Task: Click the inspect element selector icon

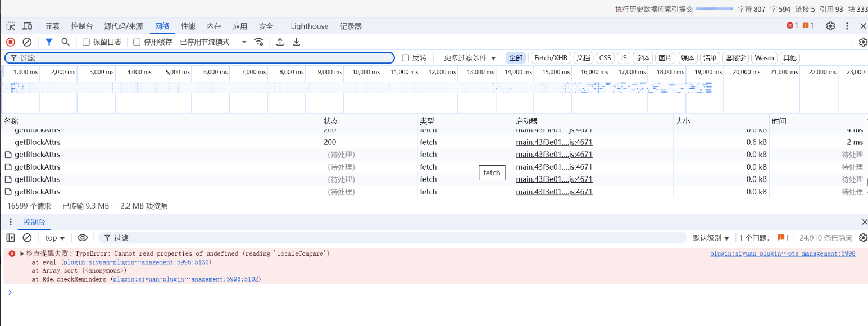Action: tap(11, 26)
